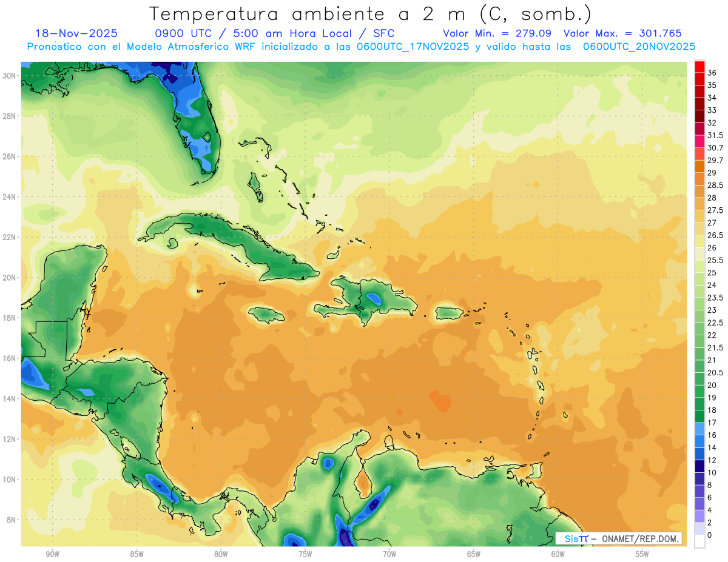This screenshot has height=562, width=728.
Task: Click legend value "31.5"
Action: click(x=715, y=135)
